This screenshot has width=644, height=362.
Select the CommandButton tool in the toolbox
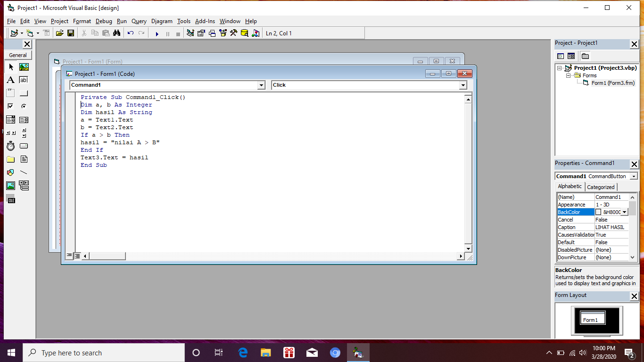[24, 93]
